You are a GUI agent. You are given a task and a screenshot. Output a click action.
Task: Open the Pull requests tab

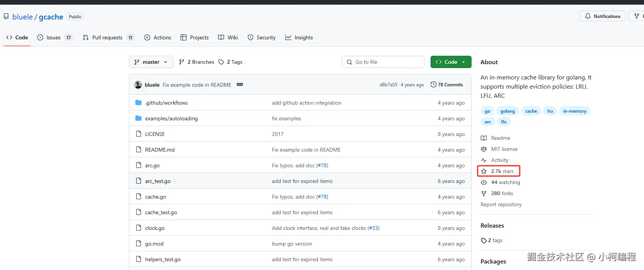(x=107, y=37)
